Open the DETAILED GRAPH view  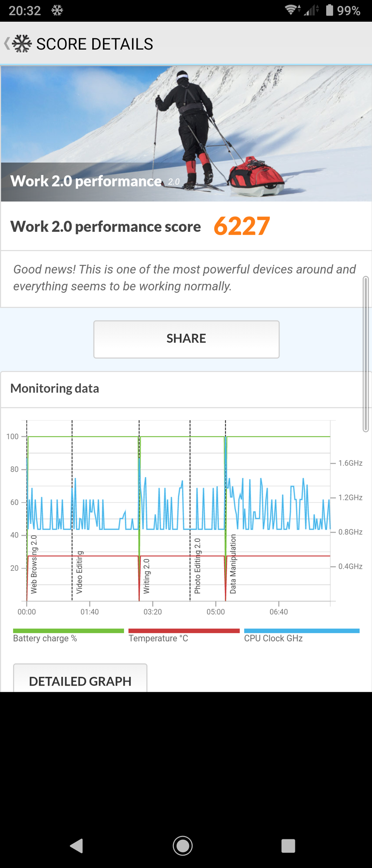[80, 680]
